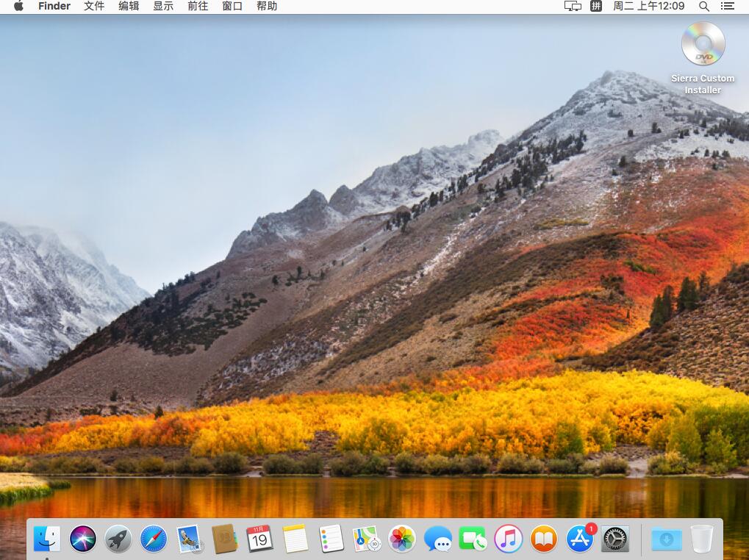Click the clock showing 周二 上午12:09
The image size is (749, 560).
pos(649,6)
